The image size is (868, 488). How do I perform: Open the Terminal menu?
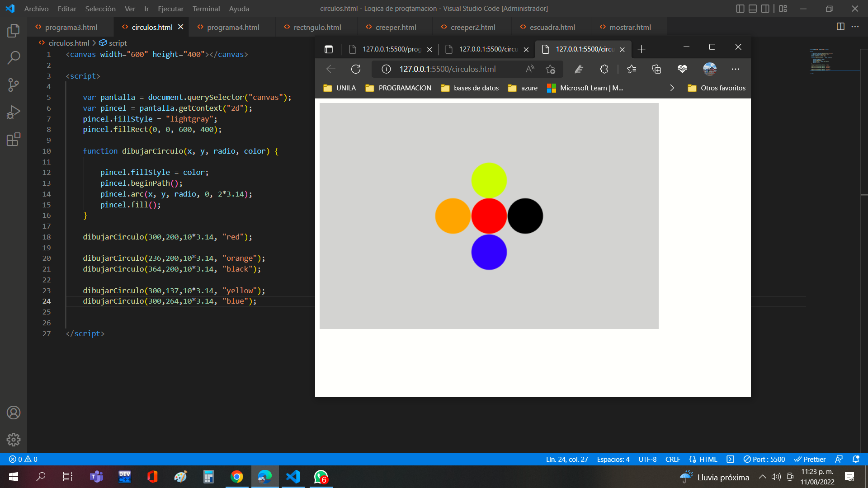[x=206, y=9]
